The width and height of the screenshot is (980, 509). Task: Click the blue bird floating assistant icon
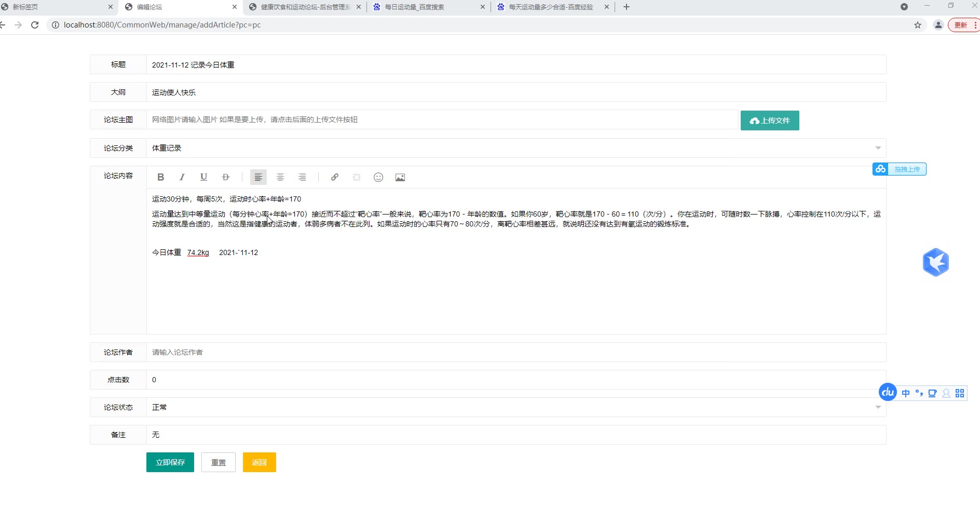(x=936, y=262)
